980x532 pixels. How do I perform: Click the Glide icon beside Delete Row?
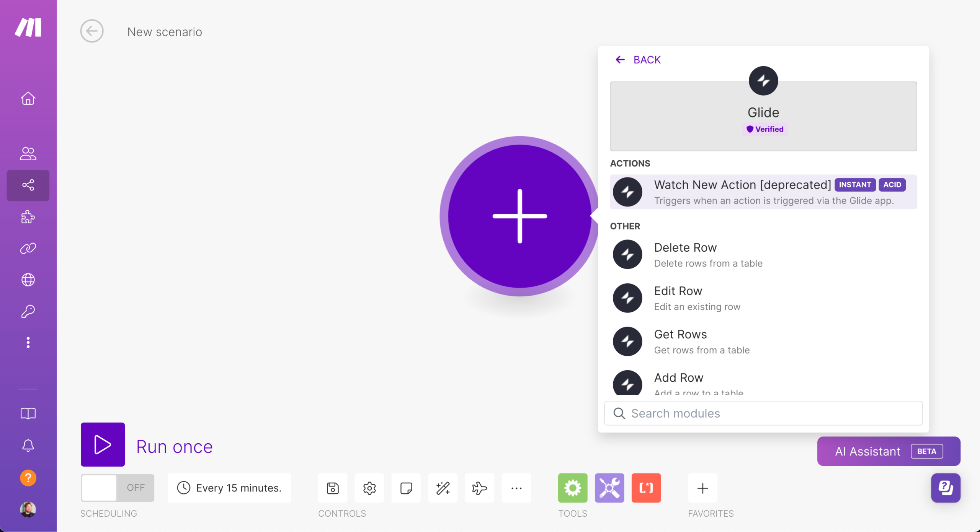tap(627, 254)
